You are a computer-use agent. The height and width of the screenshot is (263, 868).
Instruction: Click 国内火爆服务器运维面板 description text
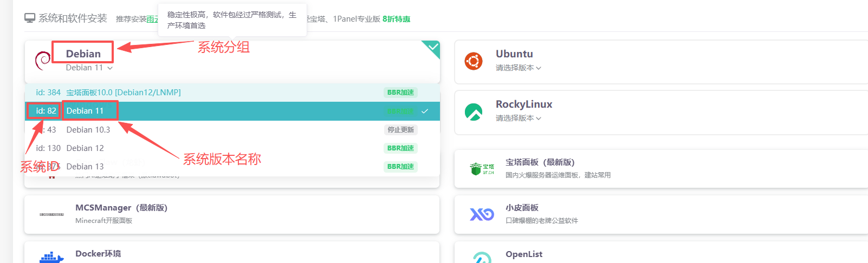point(558,175)
